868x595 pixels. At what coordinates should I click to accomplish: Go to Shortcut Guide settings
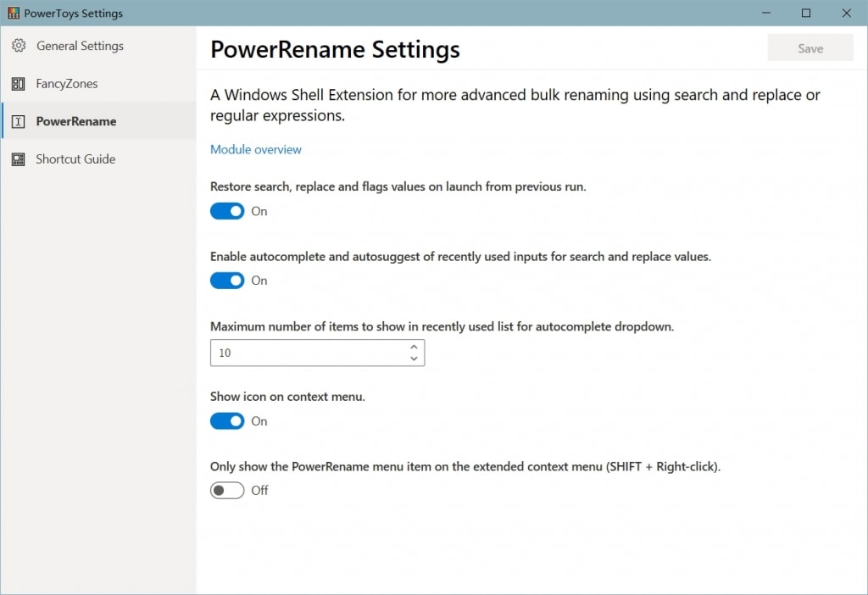98,159
